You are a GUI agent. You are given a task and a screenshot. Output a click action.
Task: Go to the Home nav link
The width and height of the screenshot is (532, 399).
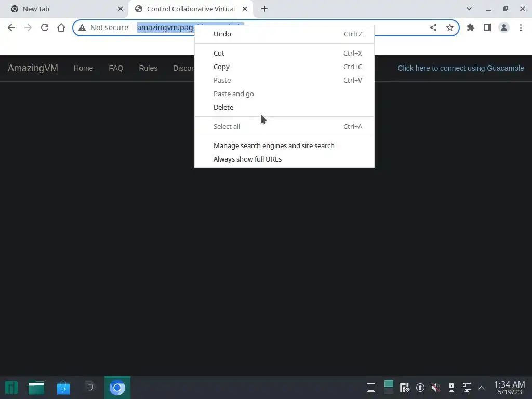84,68
